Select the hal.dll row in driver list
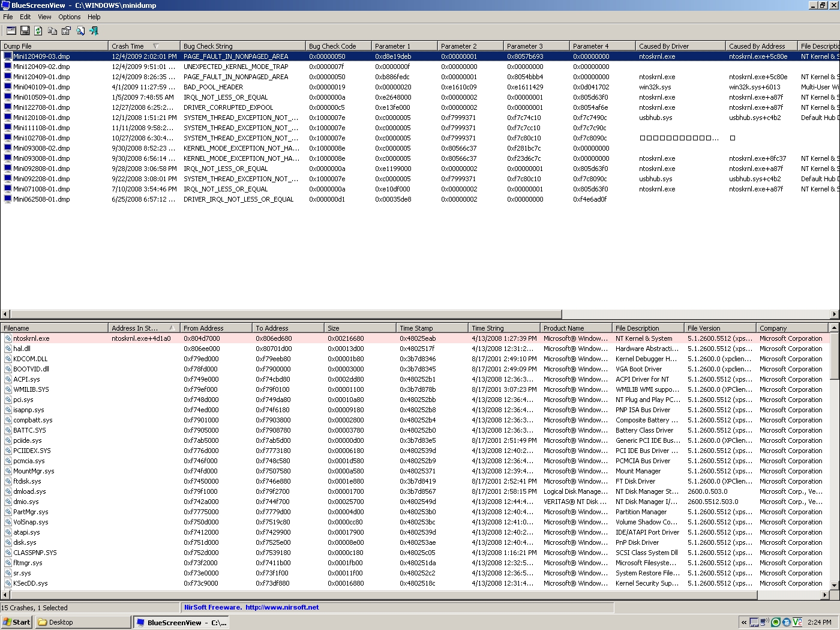The image size is (840, 630). tap(415, 349)
